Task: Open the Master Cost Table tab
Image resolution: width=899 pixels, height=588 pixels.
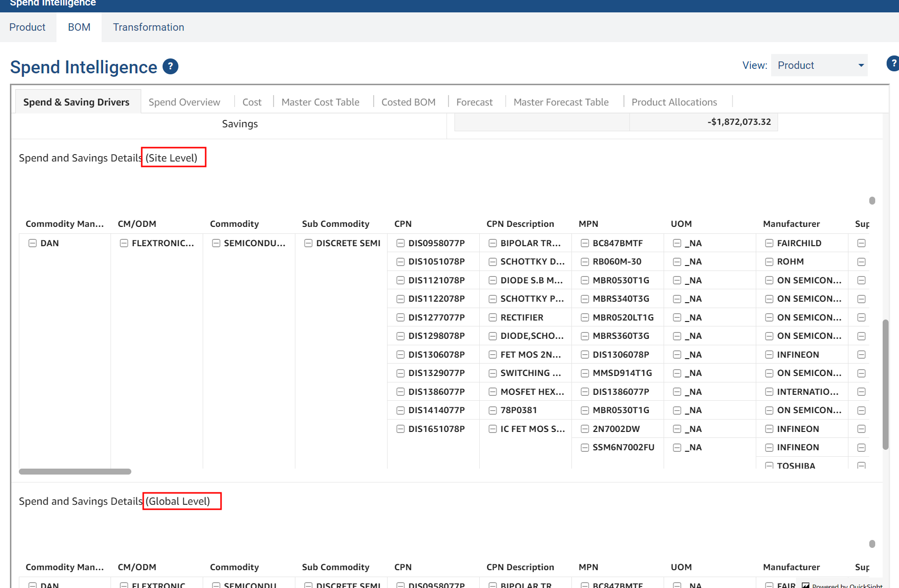Action: click(320, 102)
